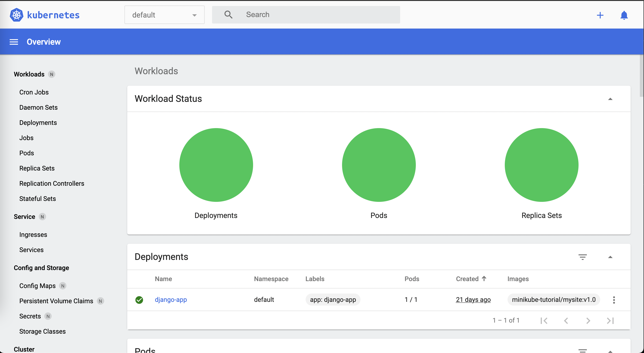
Task: Click the add resource plus icon
Action: (600, 14)
